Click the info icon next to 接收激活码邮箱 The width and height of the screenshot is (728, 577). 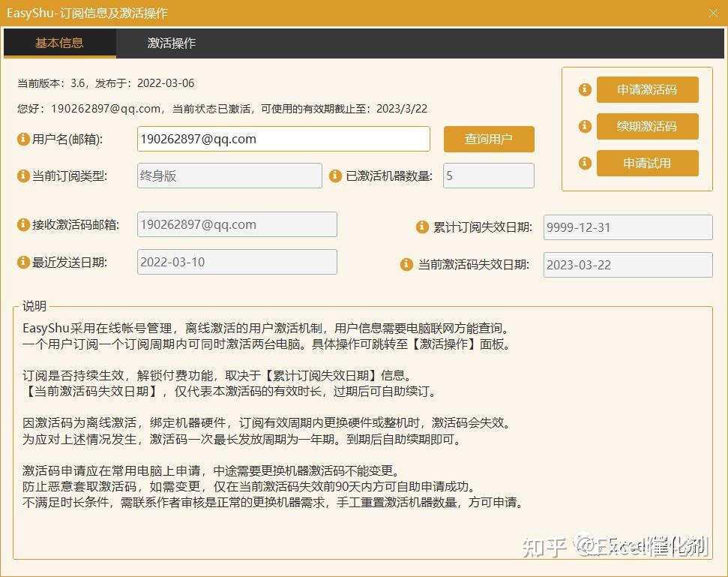[x=22, y=224]
